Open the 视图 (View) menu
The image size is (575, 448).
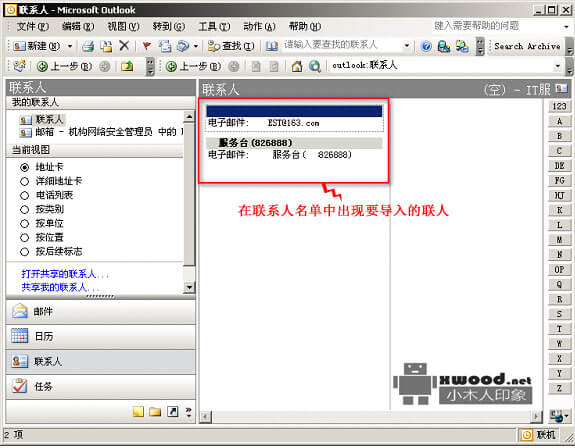pyautogui.click(x=123, y=26)
